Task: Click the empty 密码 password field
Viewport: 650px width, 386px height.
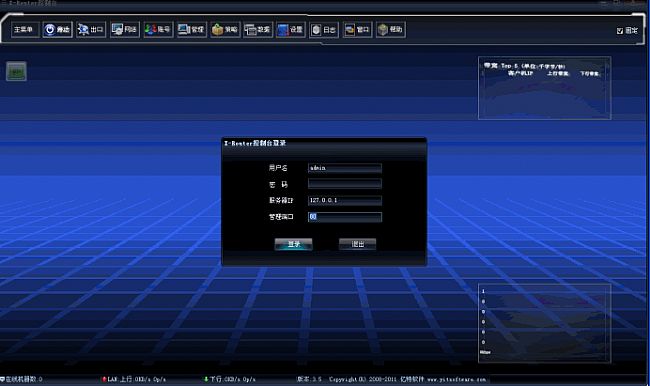Action: tap(345, 184)
